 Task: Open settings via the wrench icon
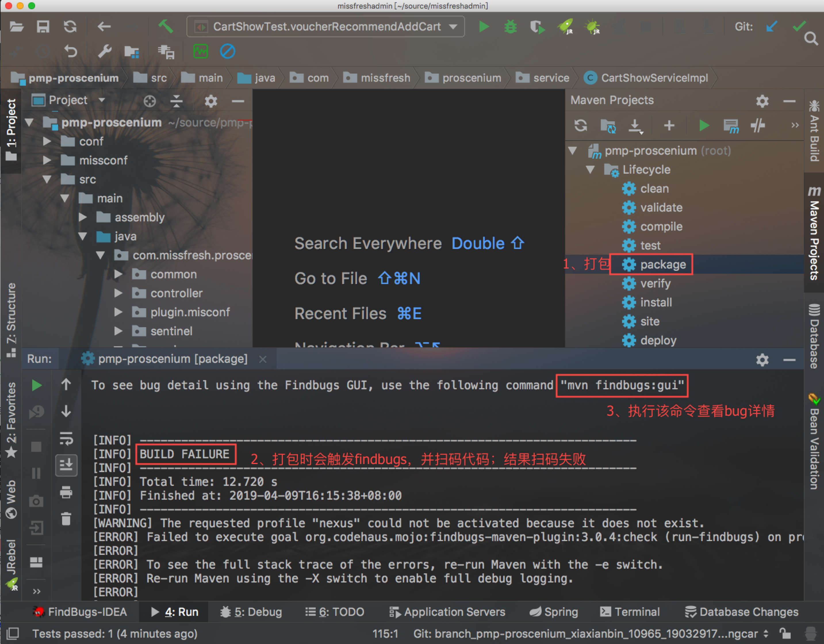(x=104, y=51)
